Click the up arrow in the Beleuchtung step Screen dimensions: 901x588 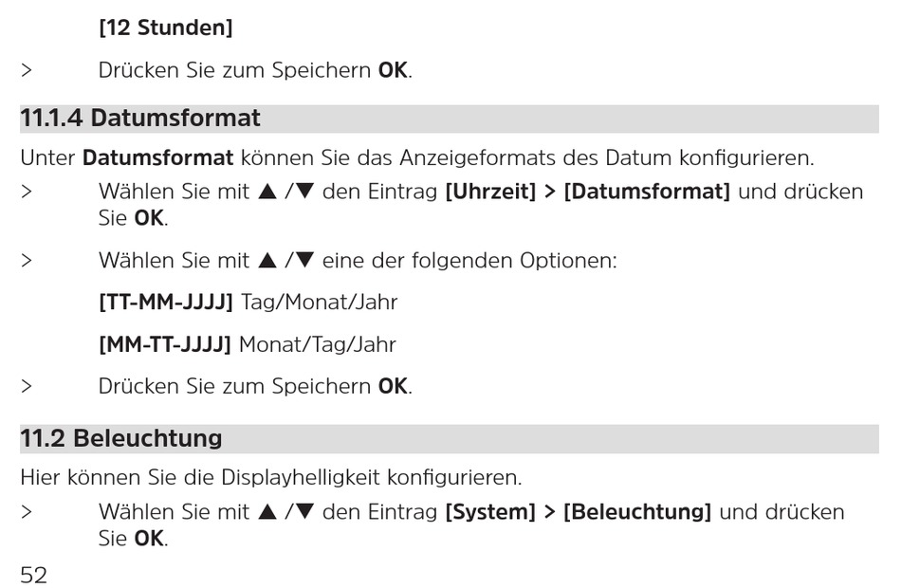[267, 511]
